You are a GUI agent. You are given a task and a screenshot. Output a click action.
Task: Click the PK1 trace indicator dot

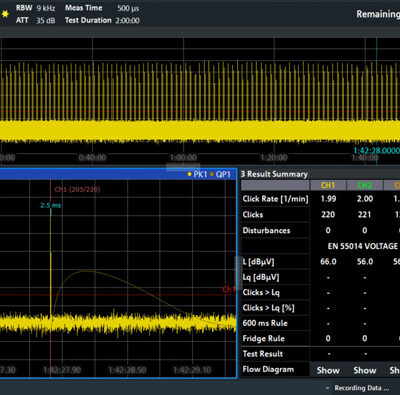(x=189, y=174)
